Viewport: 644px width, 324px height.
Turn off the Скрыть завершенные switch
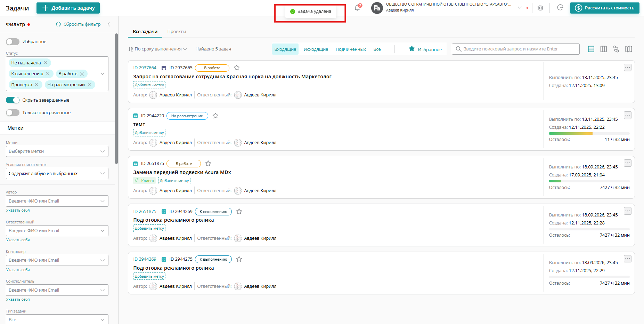tap(13, 100)
